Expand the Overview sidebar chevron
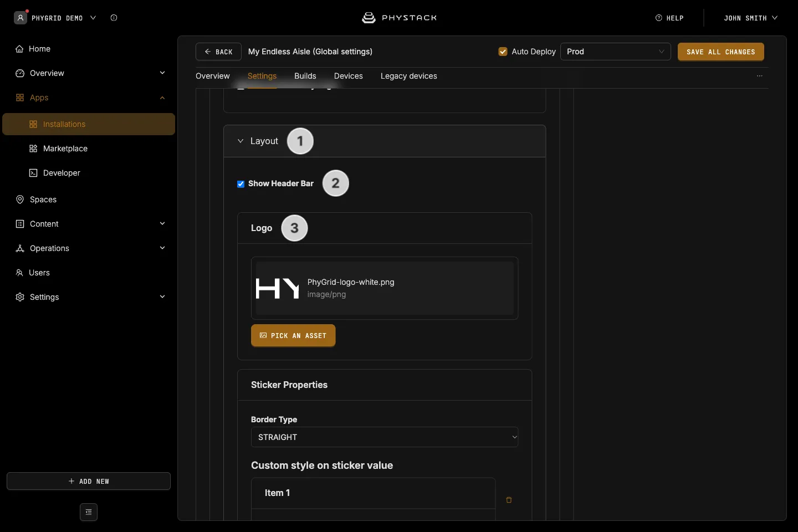798x532 pixels. pos(162,73)
